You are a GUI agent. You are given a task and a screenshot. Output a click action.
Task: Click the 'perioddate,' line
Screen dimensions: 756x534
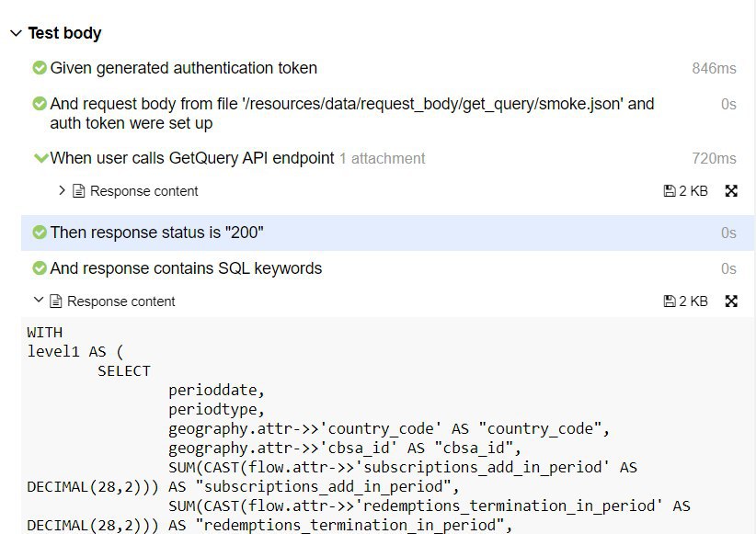tap(216, 391)
